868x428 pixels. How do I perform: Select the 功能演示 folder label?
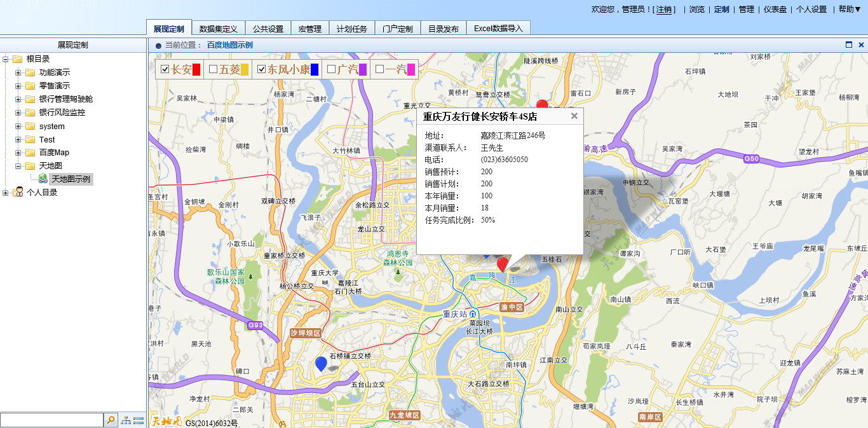tap(55, 72)
